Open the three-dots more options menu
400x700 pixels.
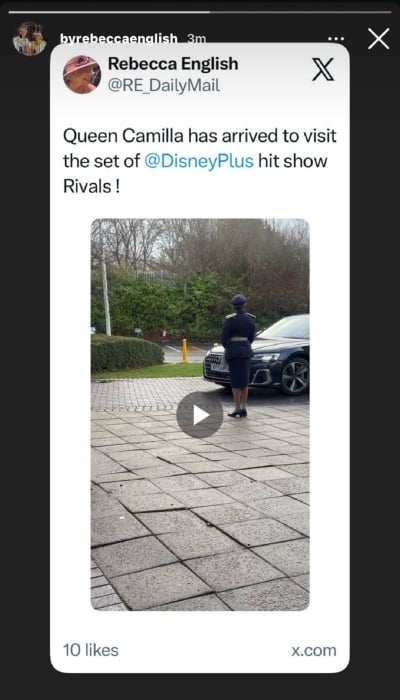(336, 39)
